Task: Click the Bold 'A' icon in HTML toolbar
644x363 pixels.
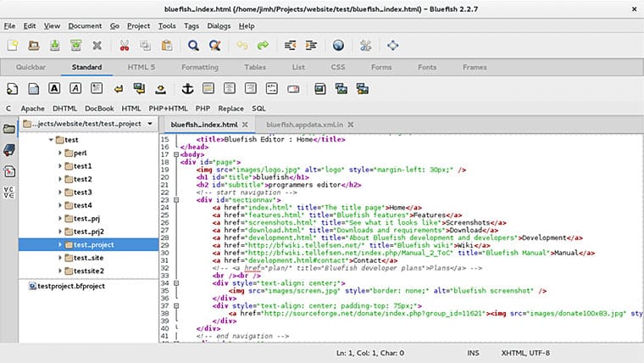Action: coord(53,88)
